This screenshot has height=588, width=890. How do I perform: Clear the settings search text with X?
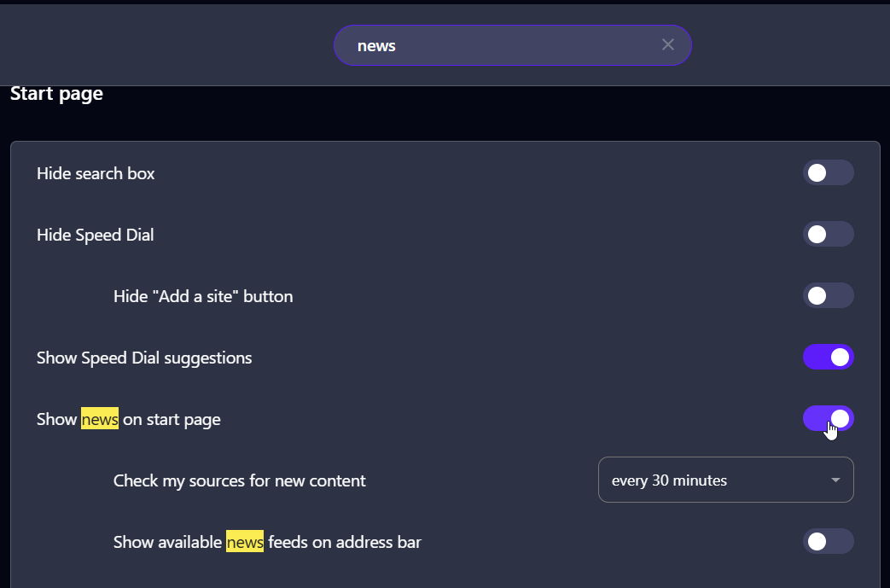coord(668,45)
